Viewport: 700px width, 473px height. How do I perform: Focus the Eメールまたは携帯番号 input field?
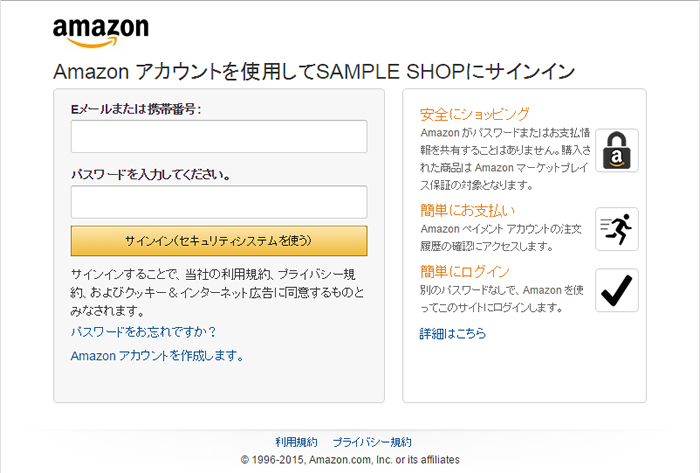point(219,137)
